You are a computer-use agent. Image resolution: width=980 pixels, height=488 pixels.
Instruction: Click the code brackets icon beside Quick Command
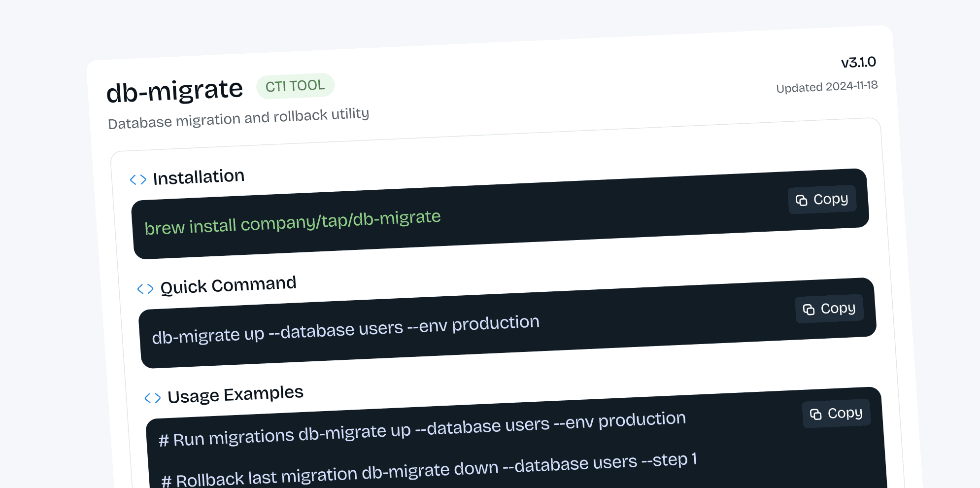click(x=145, y=288)
